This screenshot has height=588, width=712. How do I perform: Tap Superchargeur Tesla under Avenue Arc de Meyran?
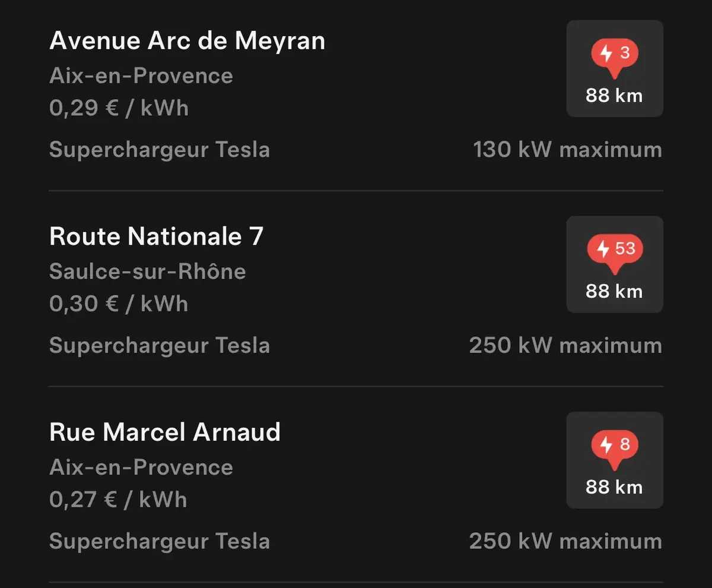pos(160,150)
